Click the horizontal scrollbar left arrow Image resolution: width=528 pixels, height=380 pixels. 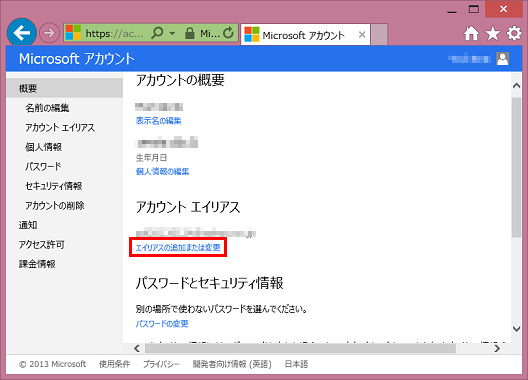coord(137,348)
